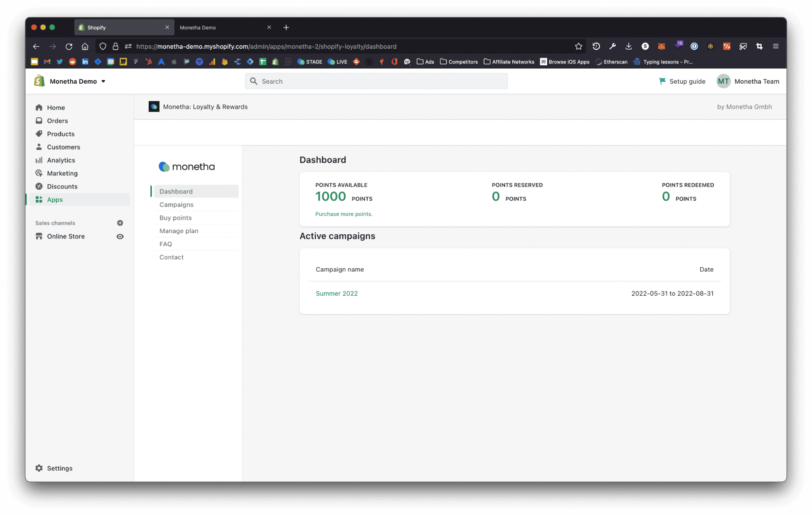Open Google Calendar bookmark icon

(x=110, y=62)
